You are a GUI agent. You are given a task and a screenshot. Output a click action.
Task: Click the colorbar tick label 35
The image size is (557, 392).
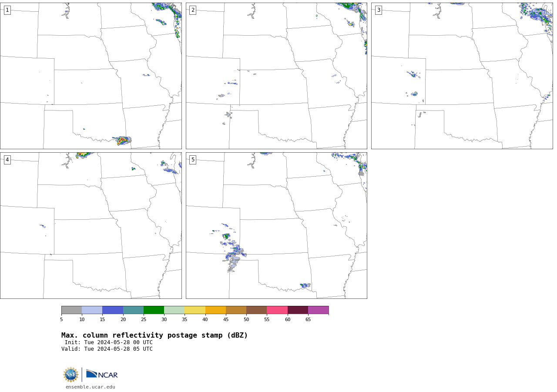(185, 320)
